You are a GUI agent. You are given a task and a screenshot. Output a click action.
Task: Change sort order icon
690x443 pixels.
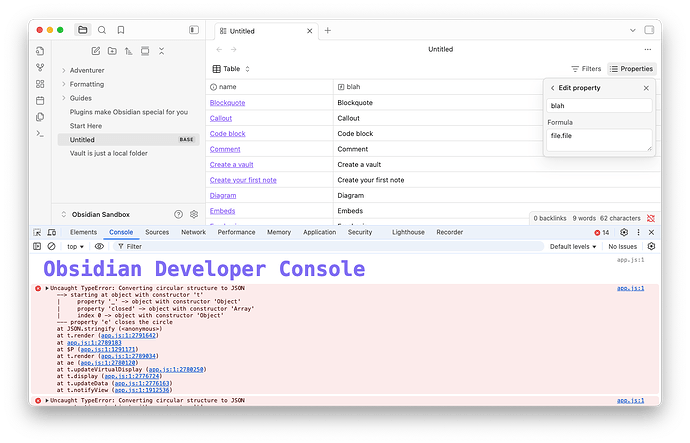[x=128, y=51]
